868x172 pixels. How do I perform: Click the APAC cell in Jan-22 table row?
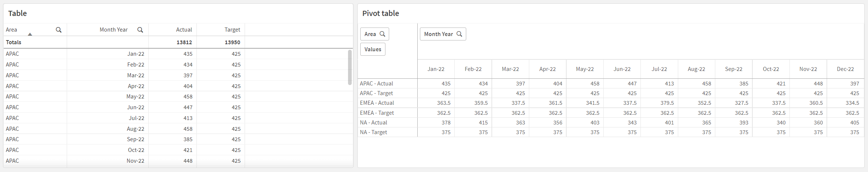point(13,54)
